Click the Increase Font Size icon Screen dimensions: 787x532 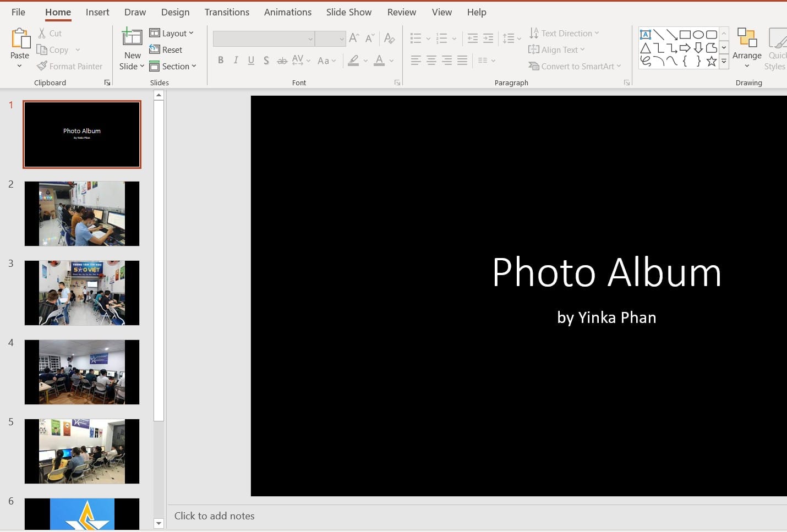[354, 38]
